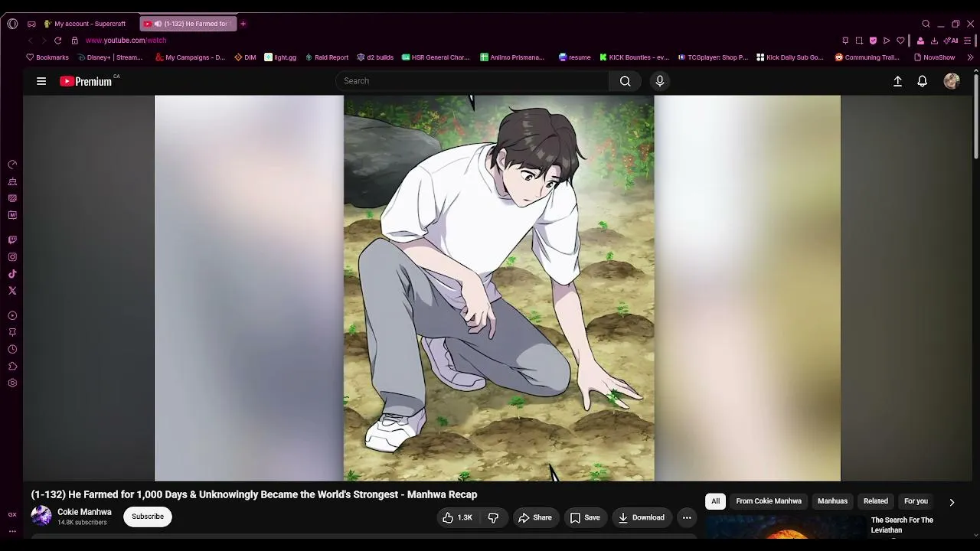Show next filter chips arrow
The image size is (980, 551).
pos(952,502)
